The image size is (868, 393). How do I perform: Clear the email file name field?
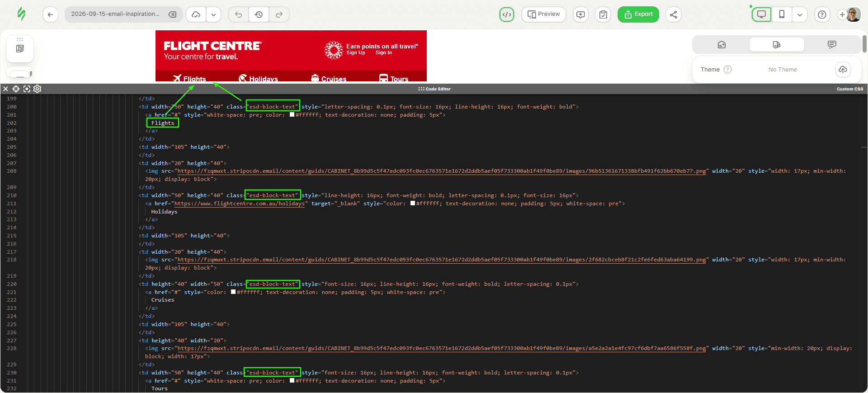(x=173, y=14)
